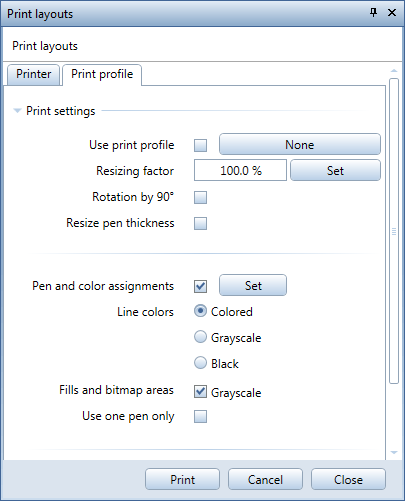Close the Print layouts palette
The width and height of the screenshot is (405, 501).
392,13
